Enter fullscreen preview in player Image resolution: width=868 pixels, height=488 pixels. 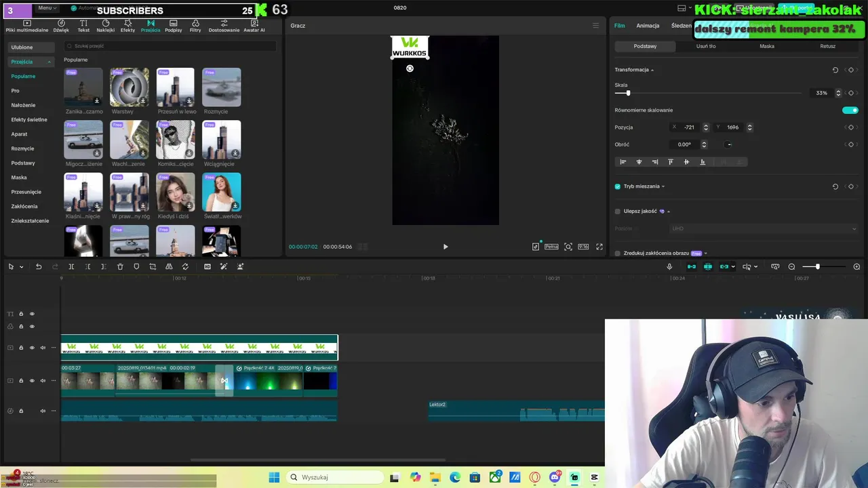(599, 247)
